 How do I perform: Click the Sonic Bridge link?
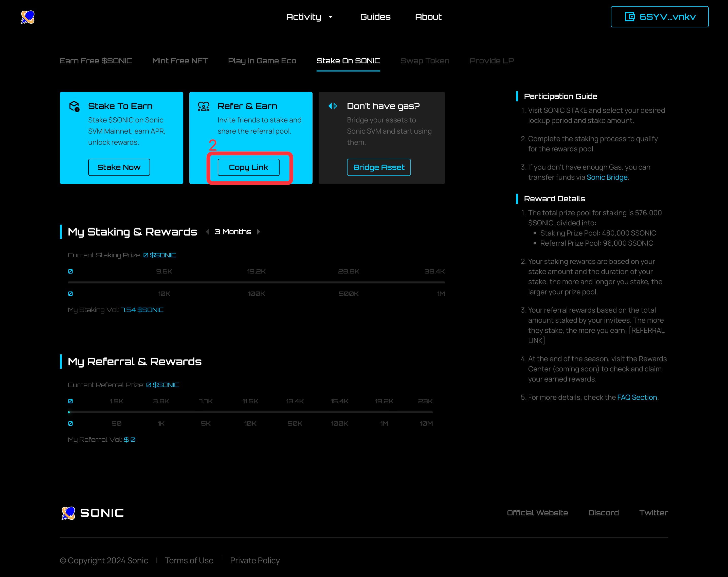click(607, 177)
